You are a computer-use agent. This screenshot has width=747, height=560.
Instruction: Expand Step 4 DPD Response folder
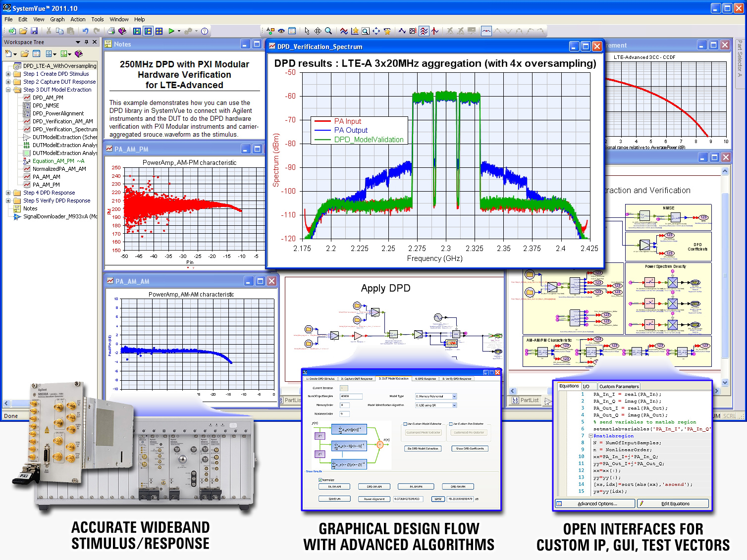coord(8,193)
